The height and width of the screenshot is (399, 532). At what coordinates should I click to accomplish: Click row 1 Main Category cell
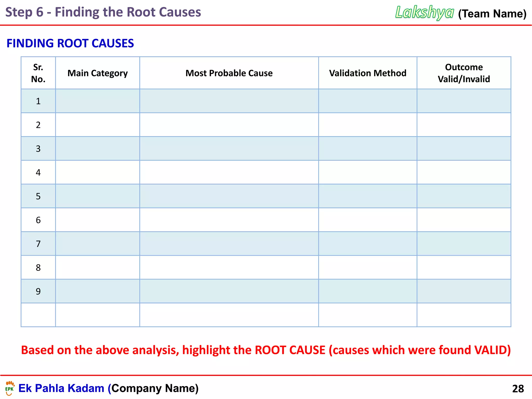[97, 101]
